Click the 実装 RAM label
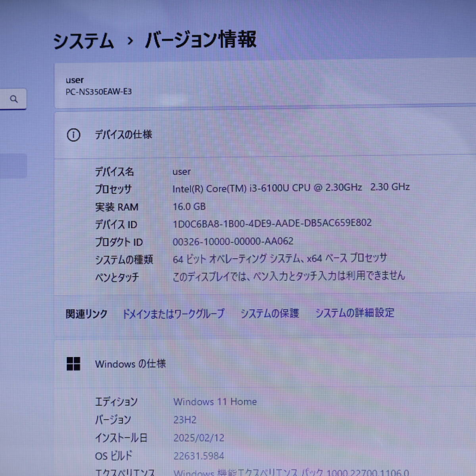 point(117,207)
